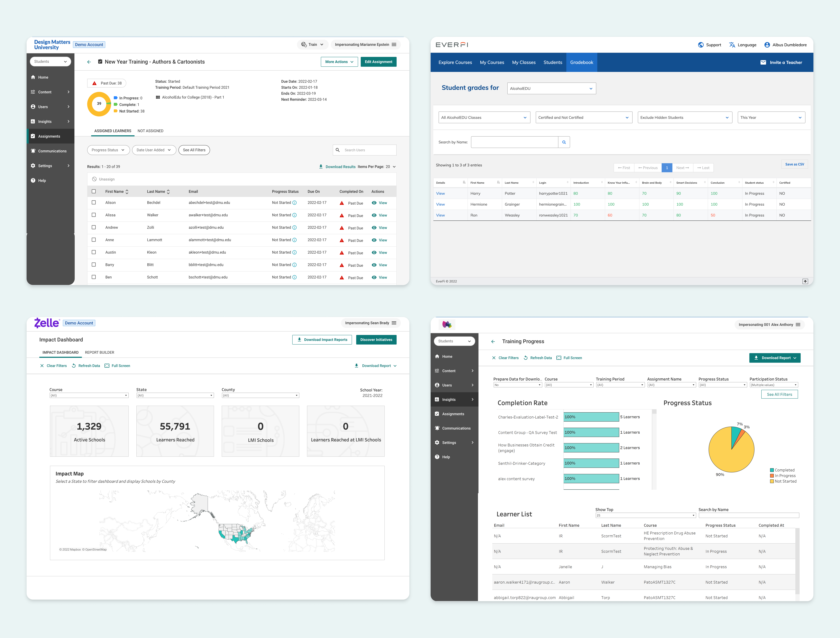Click back arrow next to New Year Training
The width and height of the screenshot is (840, 638).
pyautogui.click(x=89, y=62)
